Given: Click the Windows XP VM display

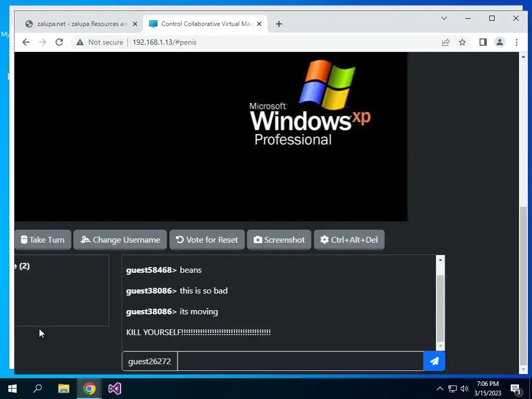Looking at the screenshot, I should tap(211, 137).
